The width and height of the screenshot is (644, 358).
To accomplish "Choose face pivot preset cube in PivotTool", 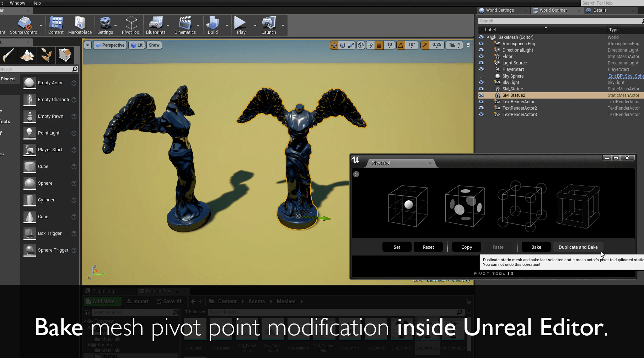I will pyautogui.click(x=465, y=206).
